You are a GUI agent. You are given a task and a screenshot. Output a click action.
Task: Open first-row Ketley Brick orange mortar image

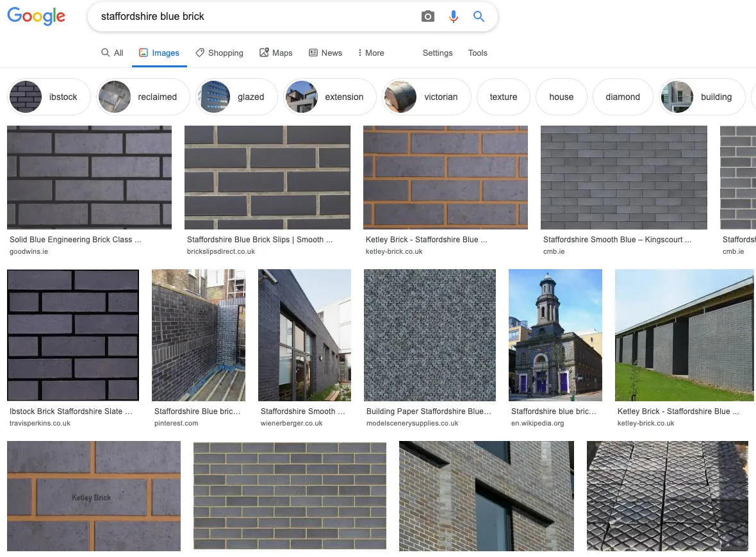pyautogui.click(x=445, y=178)
